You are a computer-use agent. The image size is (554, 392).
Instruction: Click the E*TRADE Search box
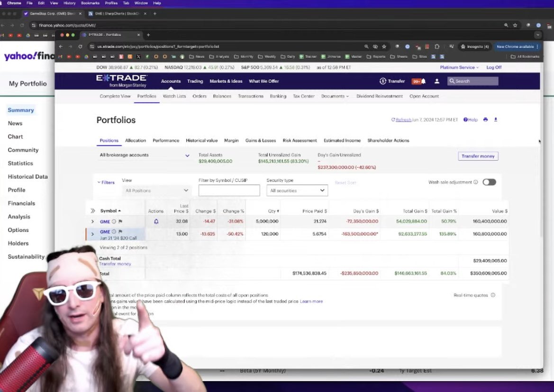(473, 81)
